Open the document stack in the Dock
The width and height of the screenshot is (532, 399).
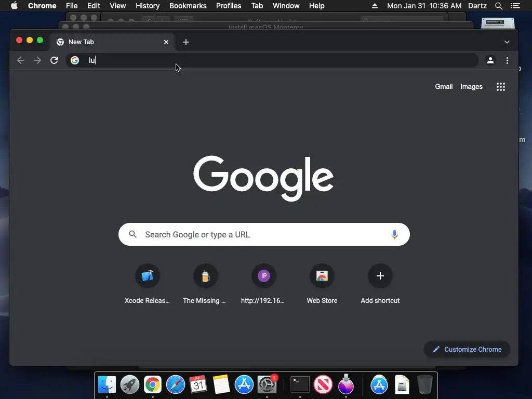[402, 384]
